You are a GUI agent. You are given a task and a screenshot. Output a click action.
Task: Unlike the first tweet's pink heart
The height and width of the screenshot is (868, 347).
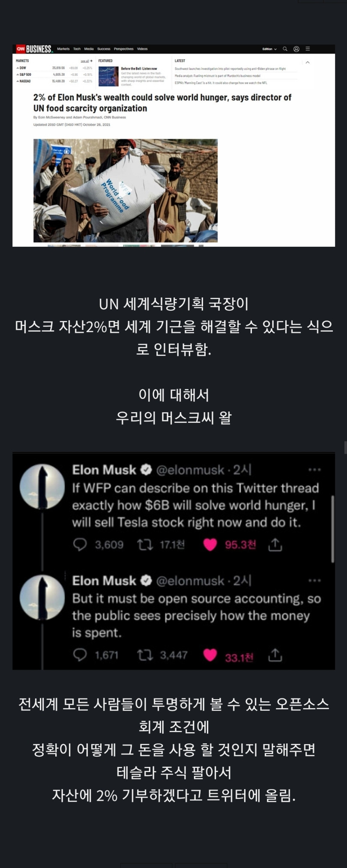pyautogui.click(x=210, y=545)
